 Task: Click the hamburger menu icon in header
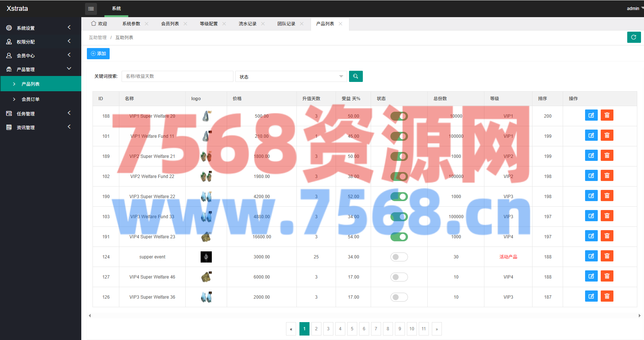coord(91,9)
